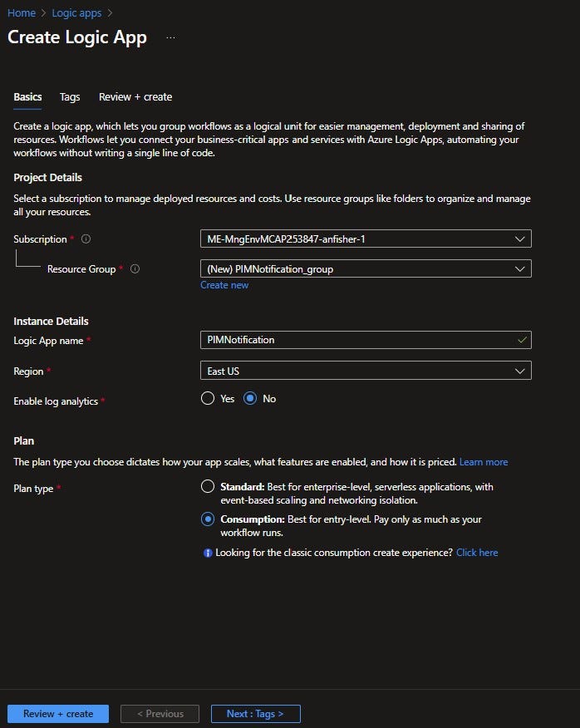Click the validation checkmark in the Logic App name field

tap(521, 339)
